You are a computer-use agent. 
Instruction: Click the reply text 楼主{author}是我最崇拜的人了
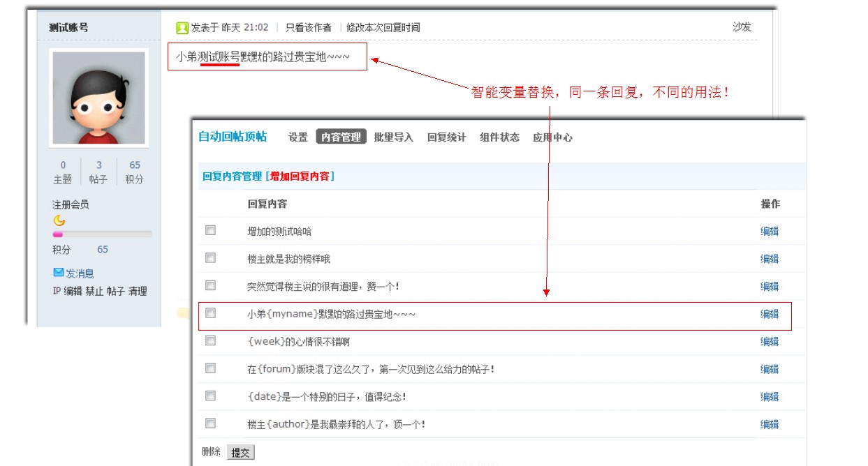point(337,424)
